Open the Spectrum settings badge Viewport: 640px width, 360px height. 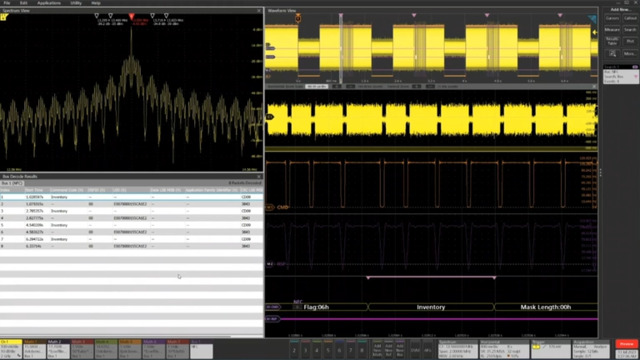coord(458,349)
